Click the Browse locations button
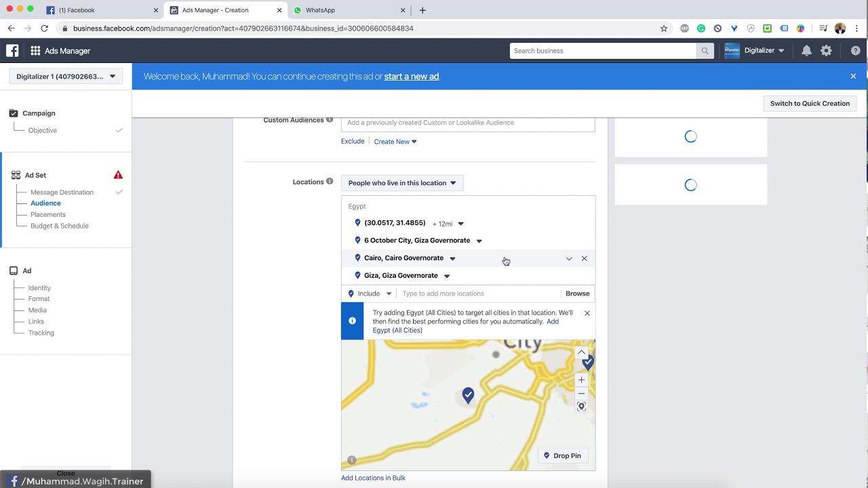The image size is (868, 488). pyautogui.click(x=578, y=293)
